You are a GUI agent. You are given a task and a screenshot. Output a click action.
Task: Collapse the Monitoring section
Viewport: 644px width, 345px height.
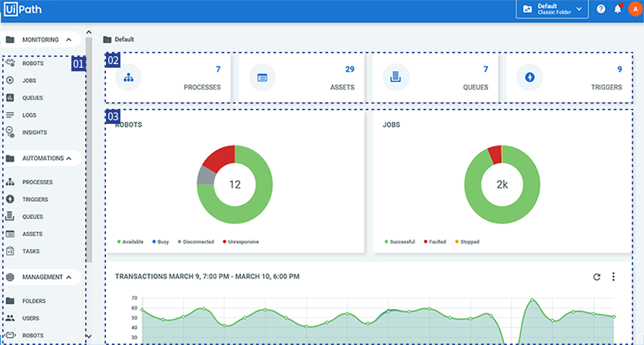pyautogui.click(x=69, y=40)
